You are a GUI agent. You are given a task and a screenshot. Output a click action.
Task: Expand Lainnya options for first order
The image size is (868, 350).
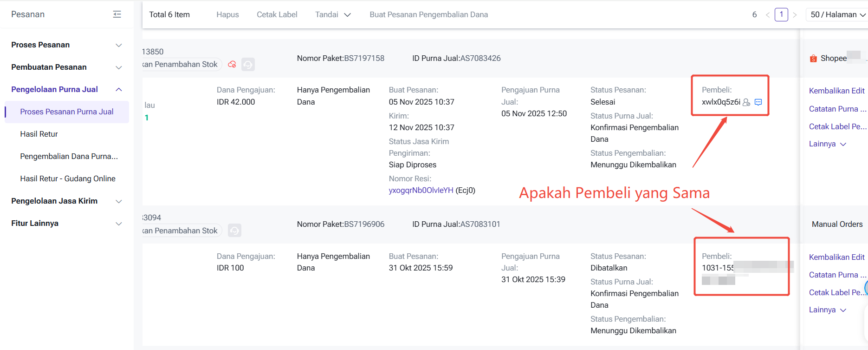827,144
